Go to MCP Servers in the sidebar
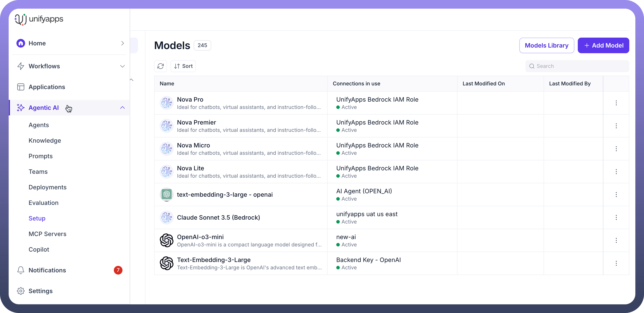Screen dimensions: 644x313 [48, 234]
